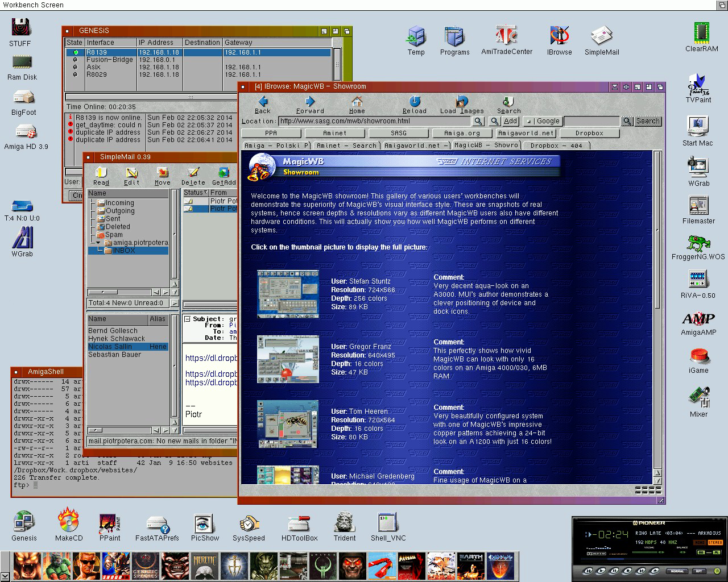Screen dimensions: 728x582
Task: Open the SysSpeed desktop icon
Action: 249,527
